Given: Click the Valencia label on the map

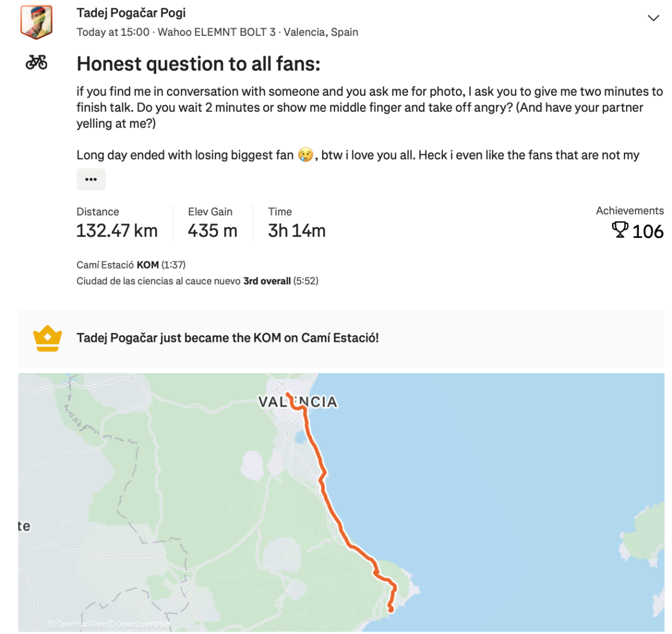Looking at the screenshot, I should point(297,402).
